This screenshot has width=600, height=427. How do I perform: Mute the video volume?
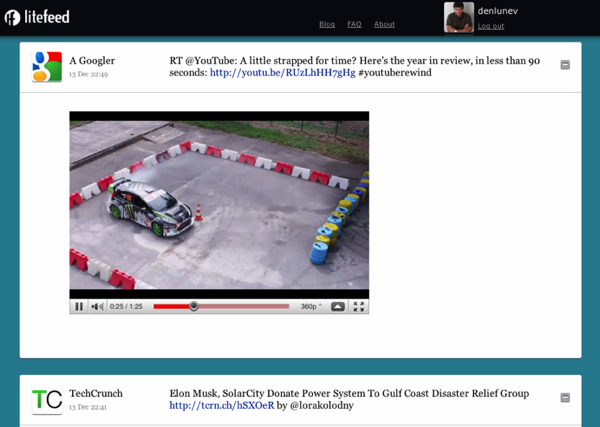click(97, 307)
